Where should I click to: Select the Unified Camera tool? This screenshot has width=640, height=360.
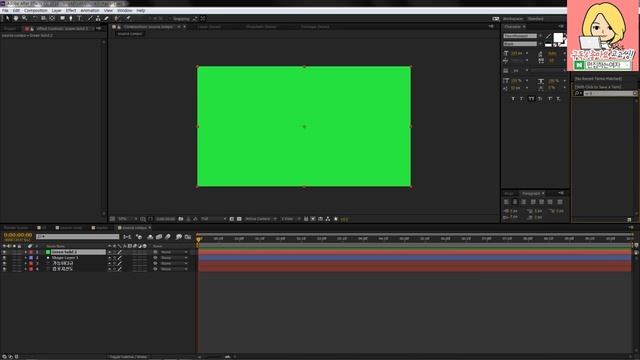[x=43, y=18]
